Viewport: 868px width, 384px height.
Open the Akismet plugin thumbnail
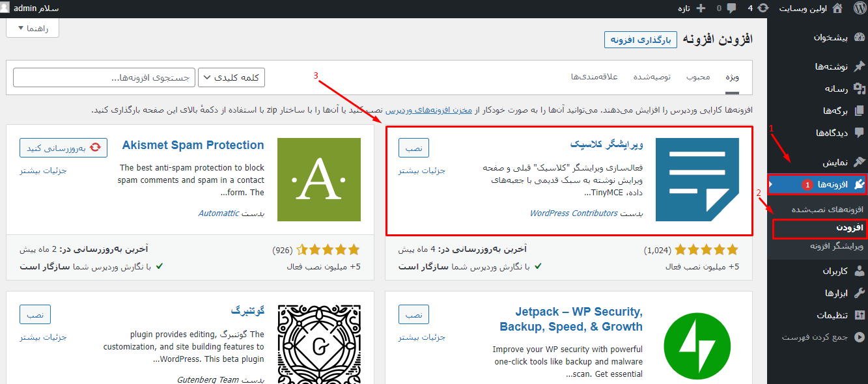(319, 180)
